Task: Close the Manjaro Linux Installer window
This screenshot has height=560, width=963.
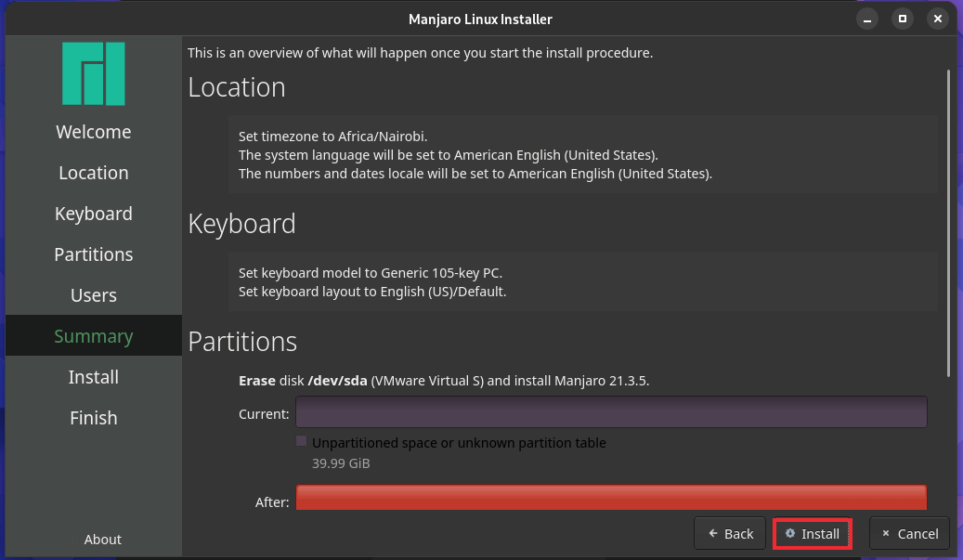Action: pyautogui.click(x=937, y=19)
